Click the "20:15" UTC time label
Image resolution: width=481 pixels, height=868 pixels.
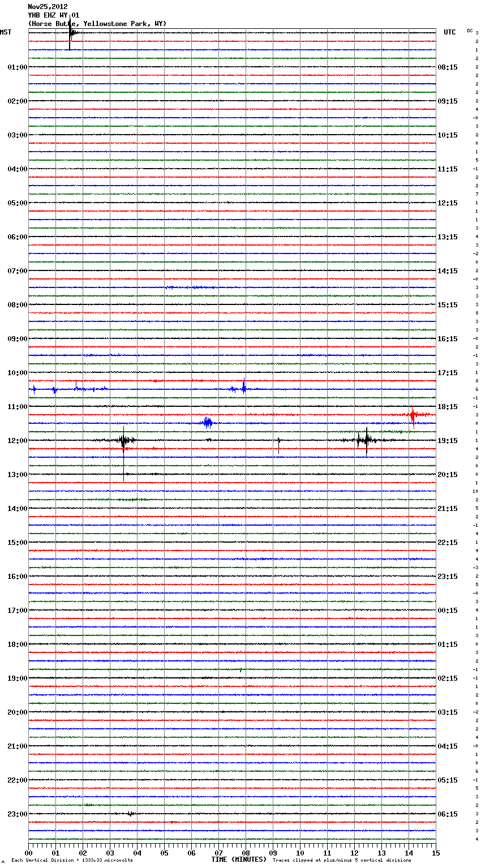(x=448, y=475)
